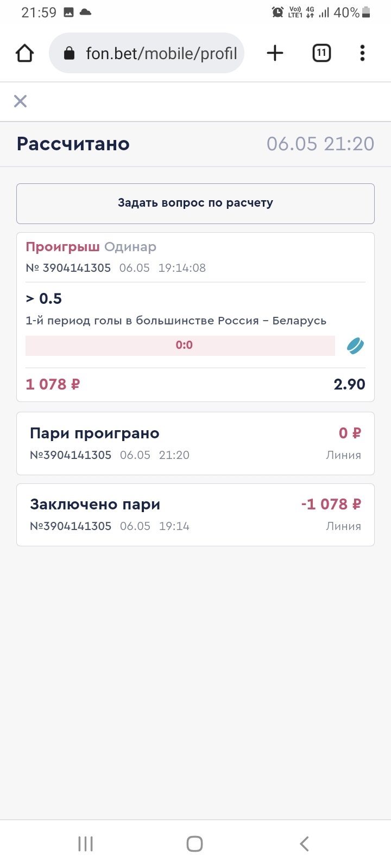
Task: Close the bet details panel
Action: click(20, 101)
